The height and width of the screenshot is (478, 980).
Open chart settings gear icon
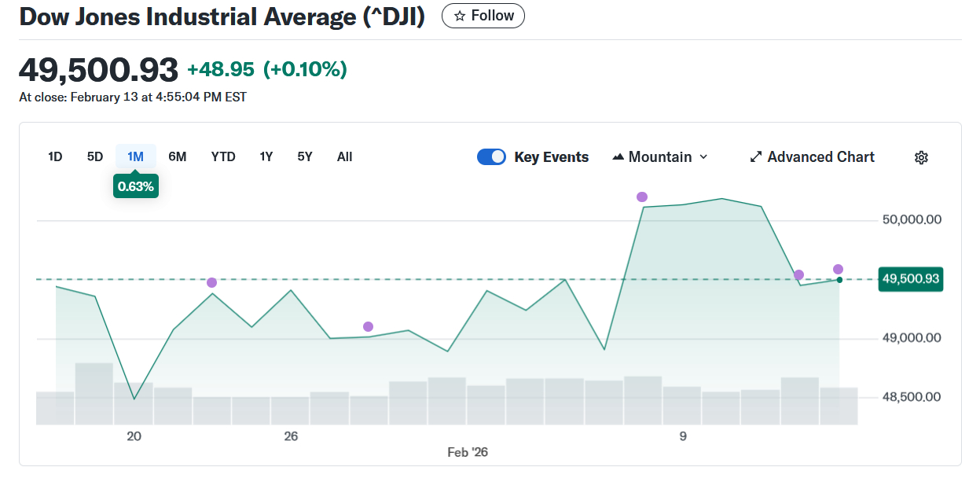(x=921, y=157)
